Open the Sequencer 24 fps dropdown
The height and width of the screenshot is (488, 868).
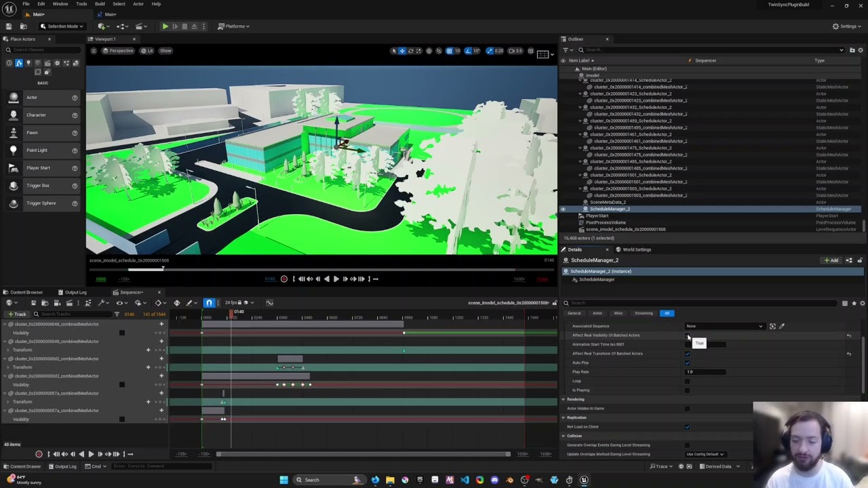point(239,303)
